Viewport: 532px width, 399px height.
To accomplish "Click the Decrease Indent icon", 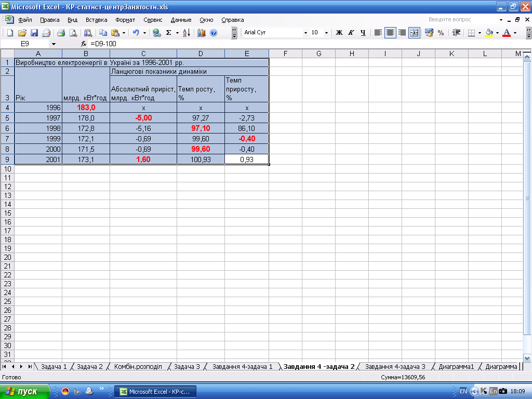I will click(456, 33).
